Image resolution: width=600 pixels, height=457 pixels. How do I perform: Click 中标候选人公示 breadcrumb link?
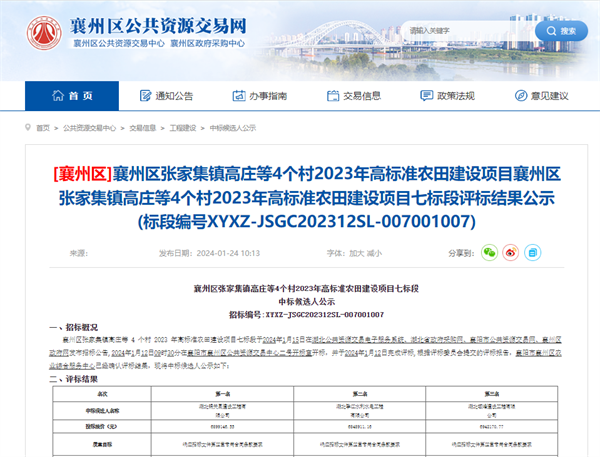232,128
